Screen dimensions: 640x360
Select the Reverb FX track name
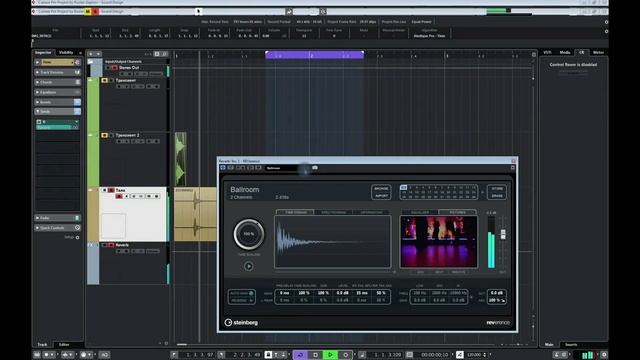[x=122, y=245]
